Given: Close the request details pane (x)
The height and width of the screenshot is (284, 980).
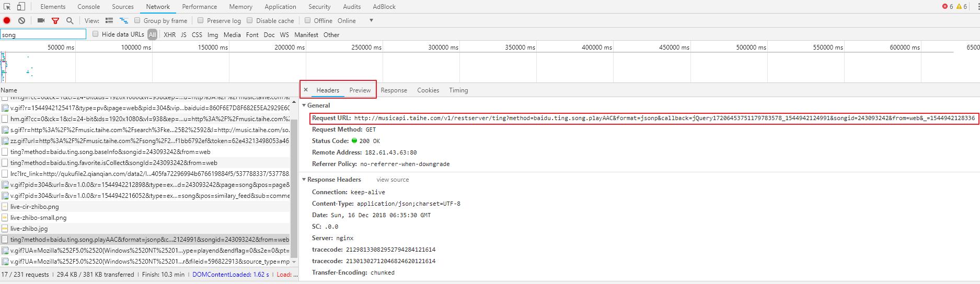Looking at the screenshot, I should point(306,90).
